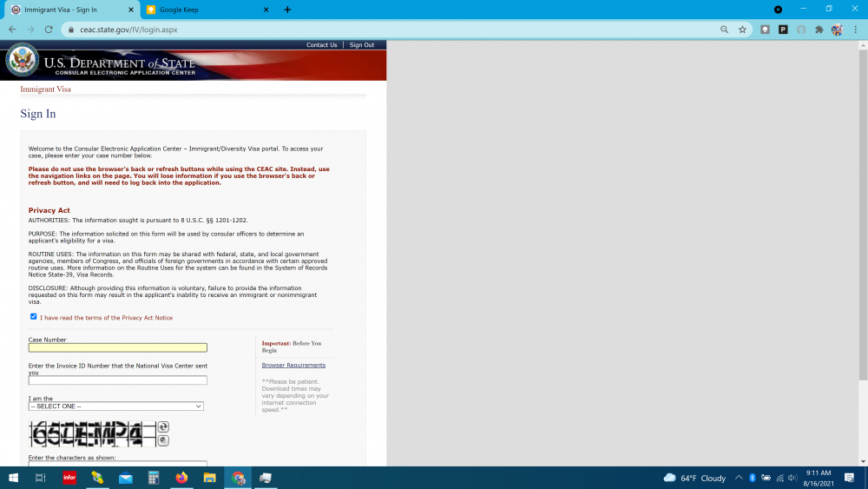The image size is (868, 489).
Task: Click the address bar URL
Action: click(x=128, y=30)
